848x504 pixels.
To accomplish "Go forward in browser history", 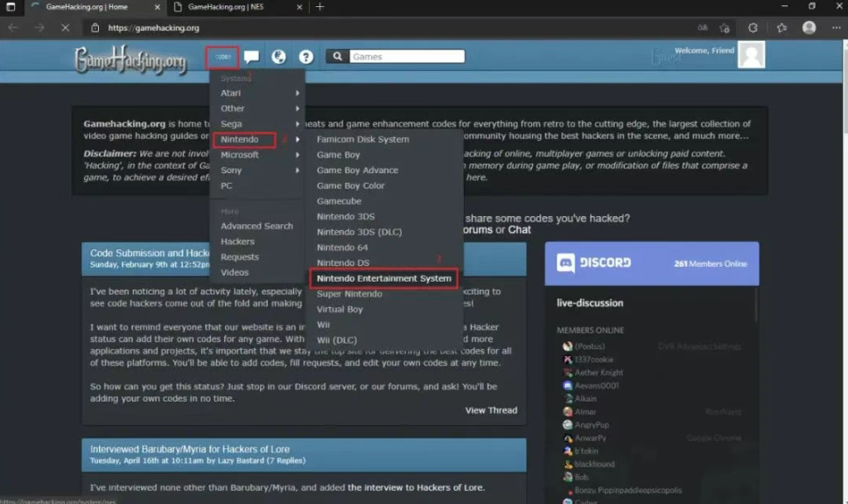I will coord(39,28).
